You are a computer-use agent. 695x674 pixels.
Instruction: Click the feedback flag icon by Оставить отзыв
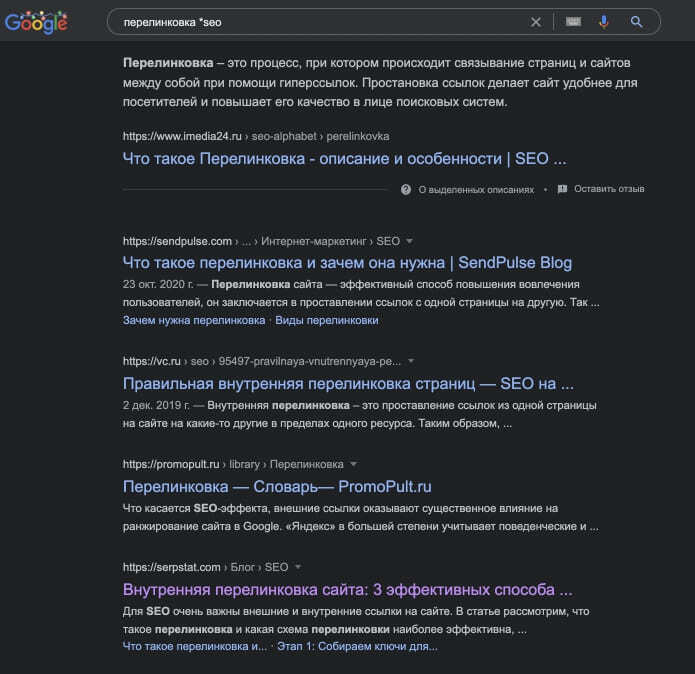(562, 189)
